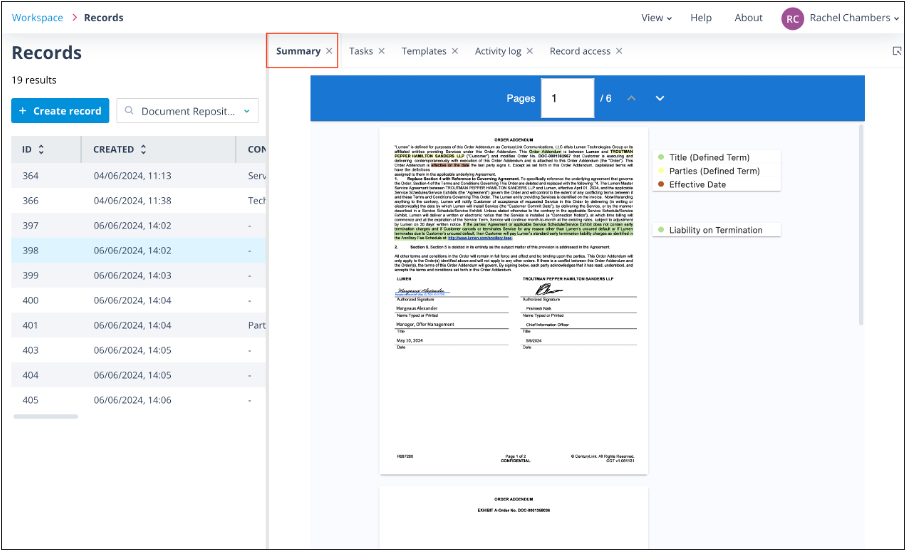Sort by ID column arrows
906x550 pixels.
click(x=41, y=149)
